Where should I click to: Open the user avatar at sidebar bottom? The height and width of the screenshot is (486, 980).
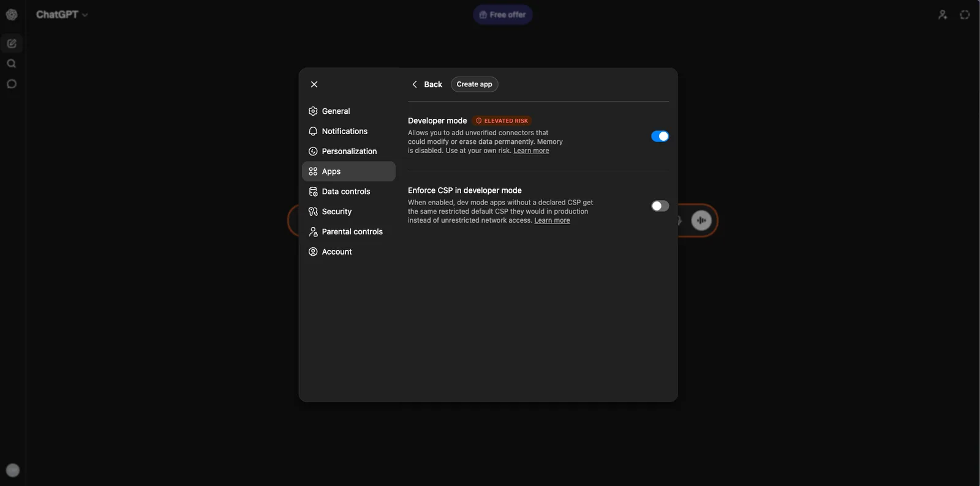(x=13, y=470)
